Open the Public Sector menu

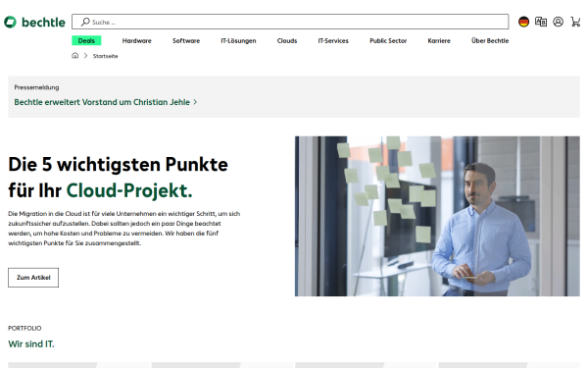[x=388, y=40]
